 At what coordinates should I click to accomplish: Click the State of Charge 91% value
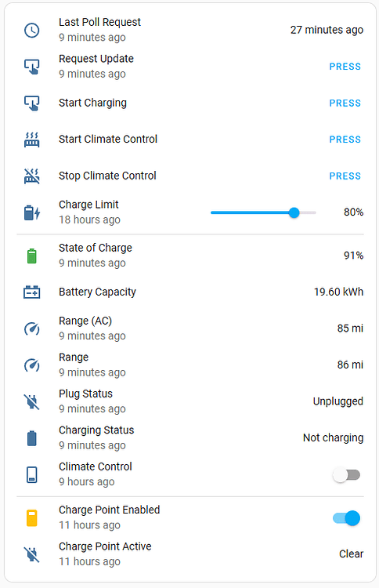click(353, 256)
